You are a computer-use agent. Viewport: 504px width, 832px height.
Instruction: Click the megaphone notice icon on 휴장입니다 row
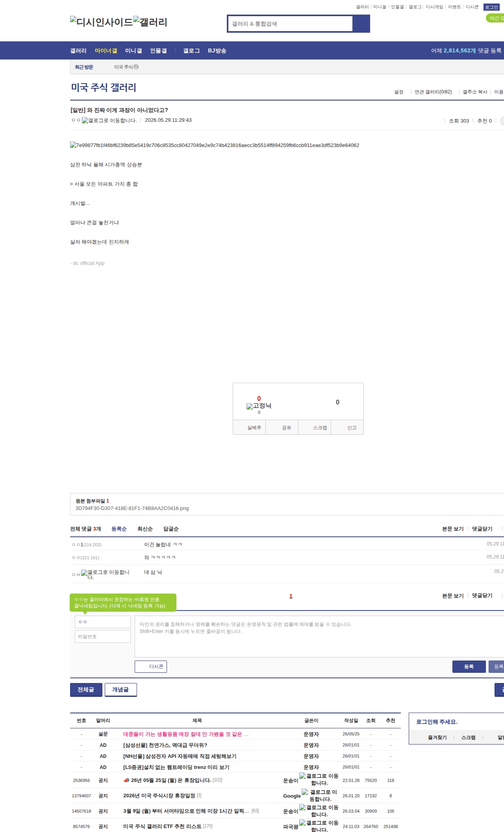coord(126,780)
